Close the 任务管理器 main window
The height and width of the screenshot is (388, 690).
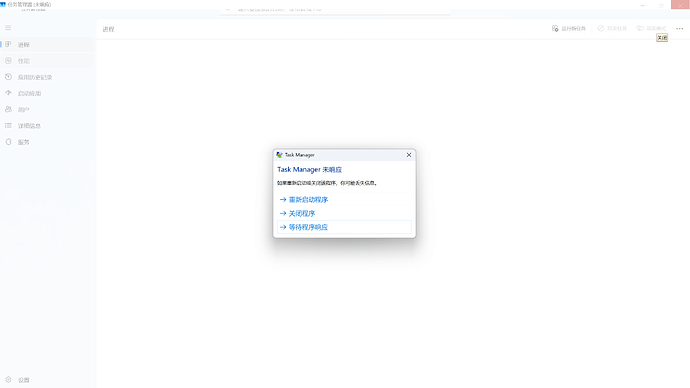pyautogui.click(x=680, y=5)
